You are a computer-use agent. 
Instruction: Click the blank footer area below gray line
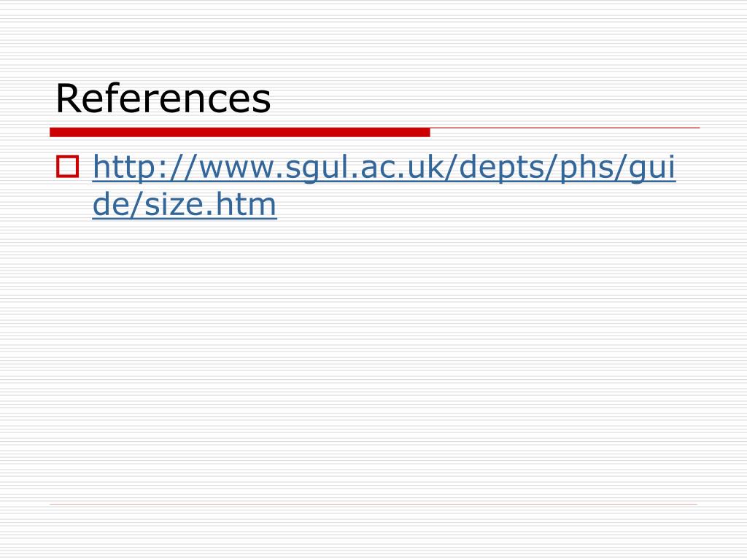coord(373,532)
